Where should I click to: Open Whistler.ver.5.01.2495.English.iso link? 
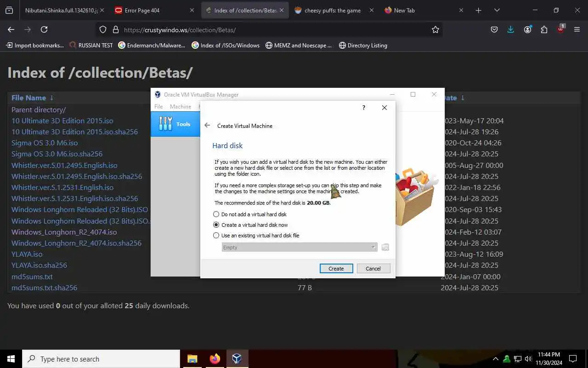64,165
